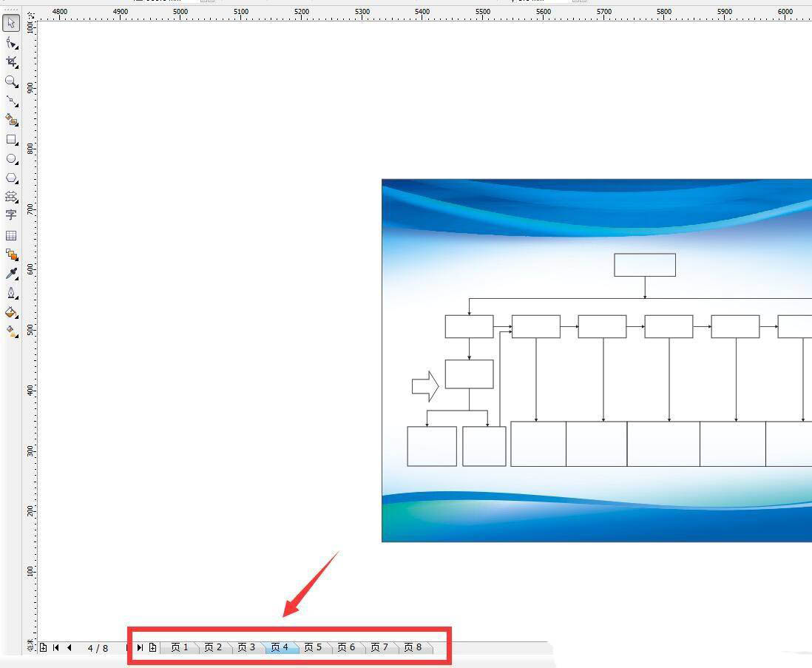Select the Fill bucket tool
The height and width of the screenshot is (668, 812).
click(x=11, y=312)
